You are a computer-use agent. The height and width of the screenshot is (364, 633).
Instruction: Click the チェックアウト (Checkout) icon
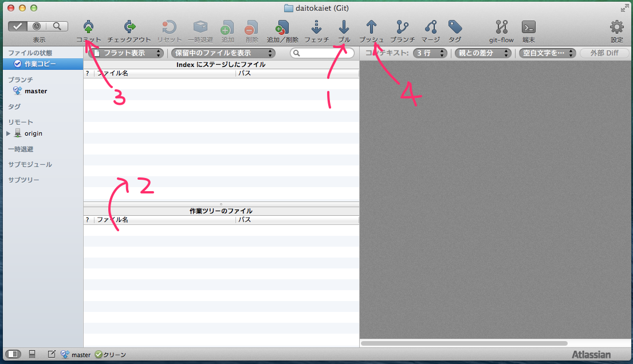pyautogui.click(x=129, y=27)
